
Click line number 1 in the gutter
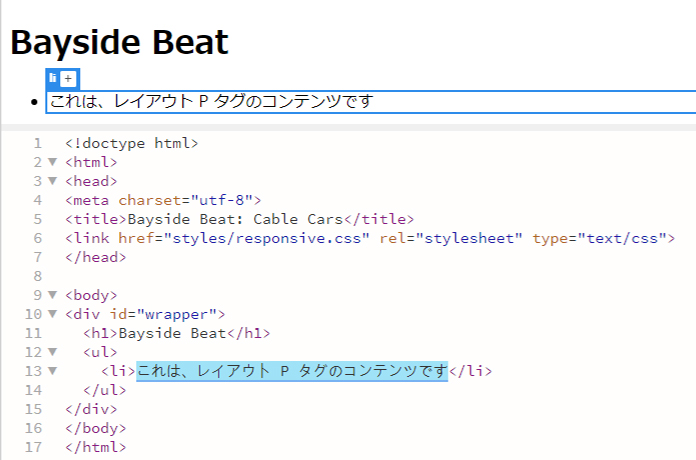(37, 143)
